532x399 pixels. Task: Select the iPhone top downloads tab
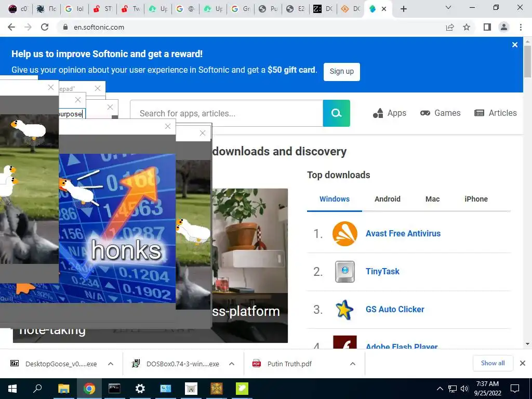[x=476, y=199]
